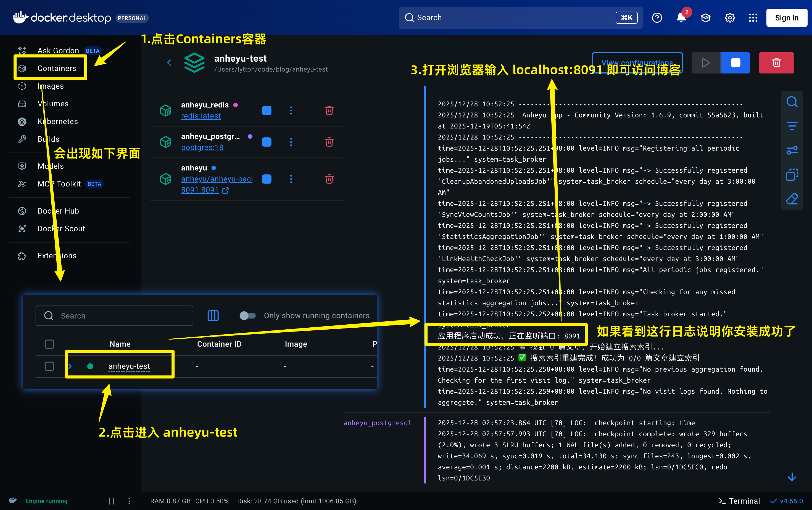The height and width of the screenshot is (510, 812).
Task: Open Extensions in the sidebar
Action: 57,256
